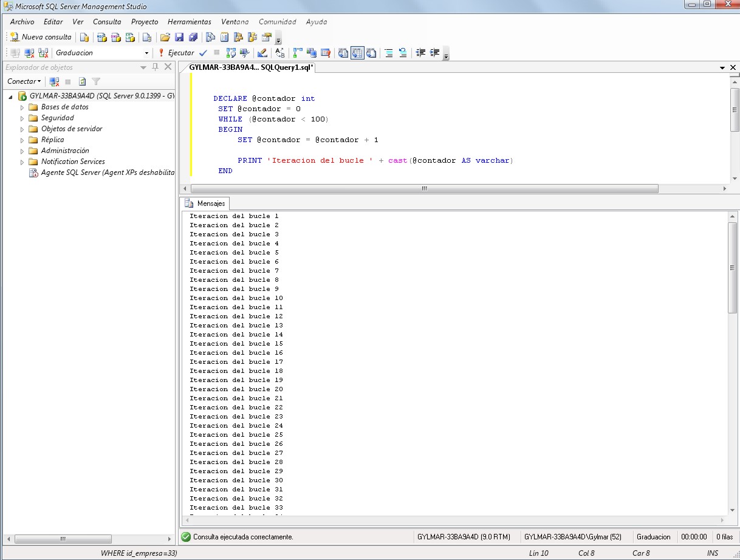Open the Results to File icon
This screenshot has width=740, height=560.
tap(371, 53)
